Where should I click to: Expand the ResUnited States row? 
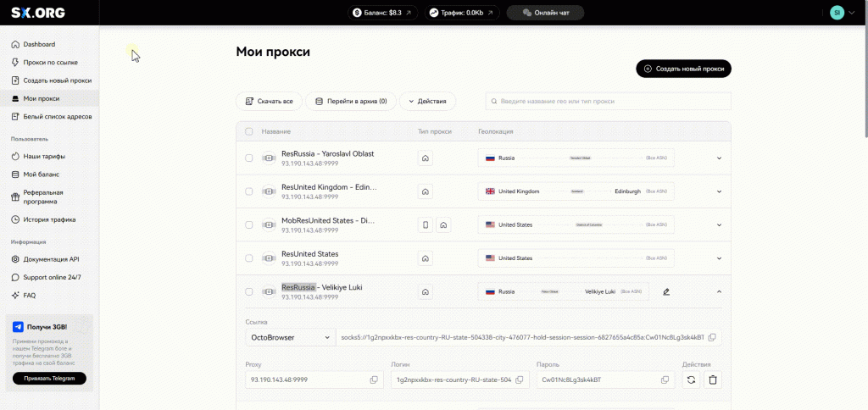click(719, 258)
